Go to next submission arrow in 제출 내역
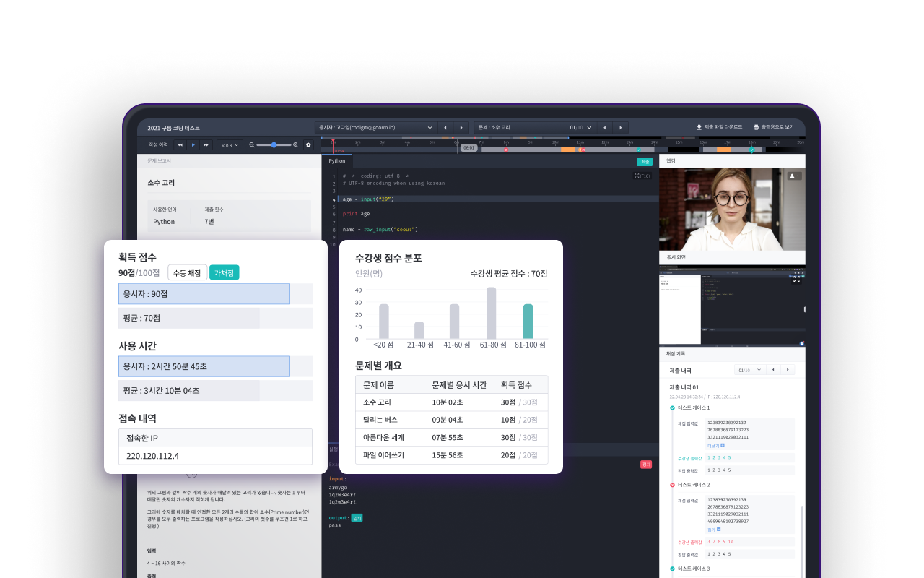The image size is (924, 578). (x=787, y=370)
